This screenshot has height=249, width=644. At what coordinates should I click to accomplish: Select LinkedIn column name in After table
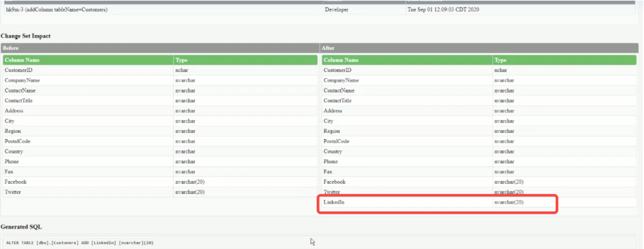[335, 202]
